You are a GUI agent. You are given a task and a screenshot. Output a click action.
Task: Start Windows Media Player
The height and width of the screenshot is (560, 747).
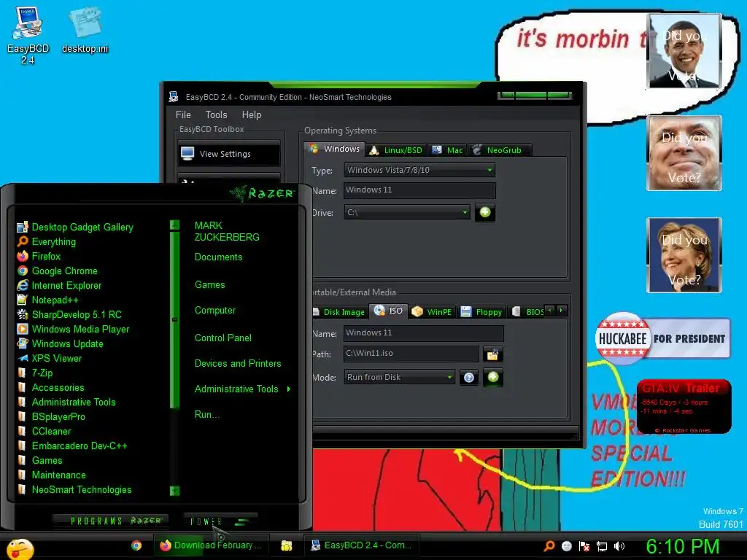73,330
